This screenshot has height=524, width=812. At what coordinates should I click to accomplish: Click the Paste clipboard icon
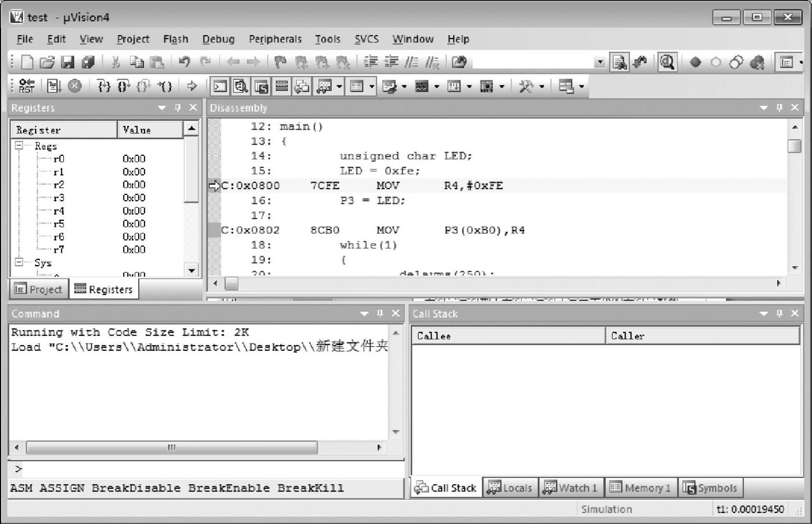point(157,62)
